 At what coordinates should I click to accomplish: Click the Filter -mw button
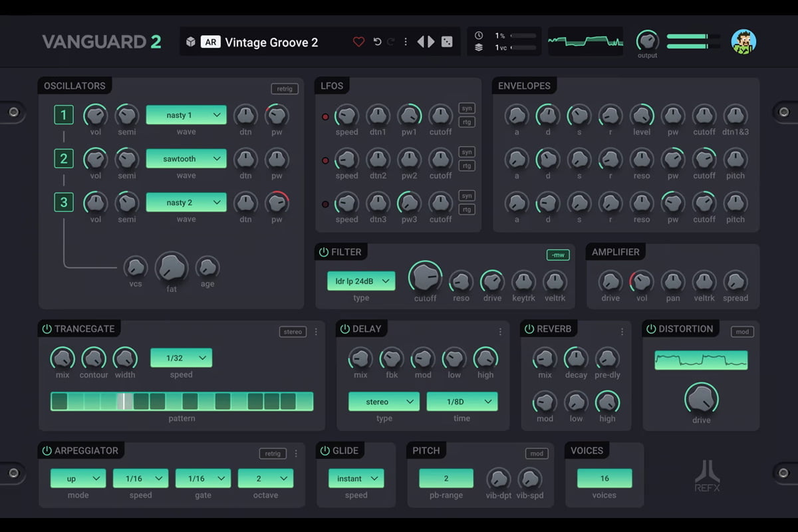557,255
